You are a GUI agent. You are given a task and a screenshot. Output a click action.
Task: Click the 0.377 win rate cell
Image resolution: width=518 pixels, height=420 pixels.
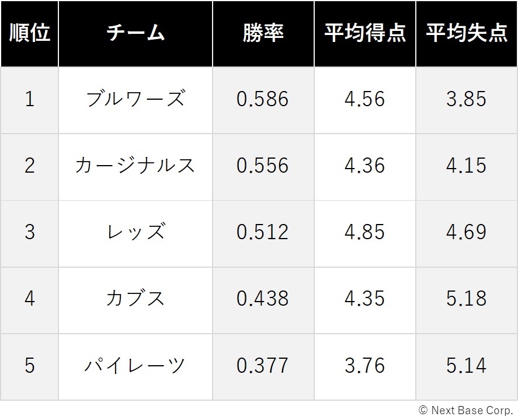point(263,367)
